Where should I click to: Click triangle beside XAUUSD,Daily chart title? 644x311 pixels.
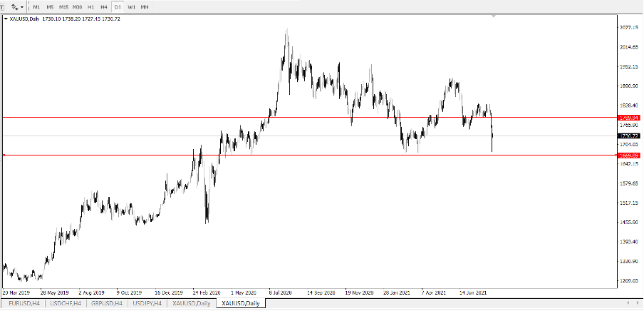(x=6, y=19)
